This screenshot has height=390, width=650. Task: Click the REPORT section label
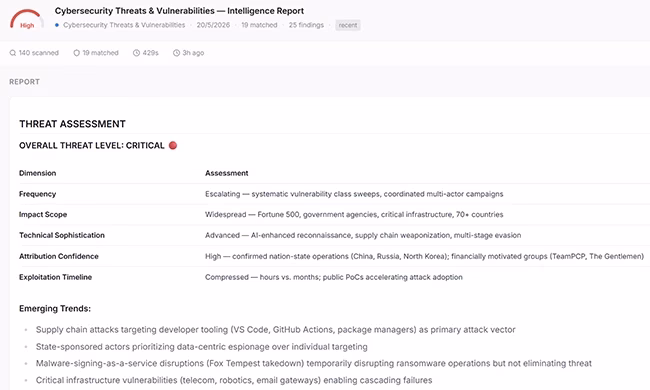pos(24,82)
